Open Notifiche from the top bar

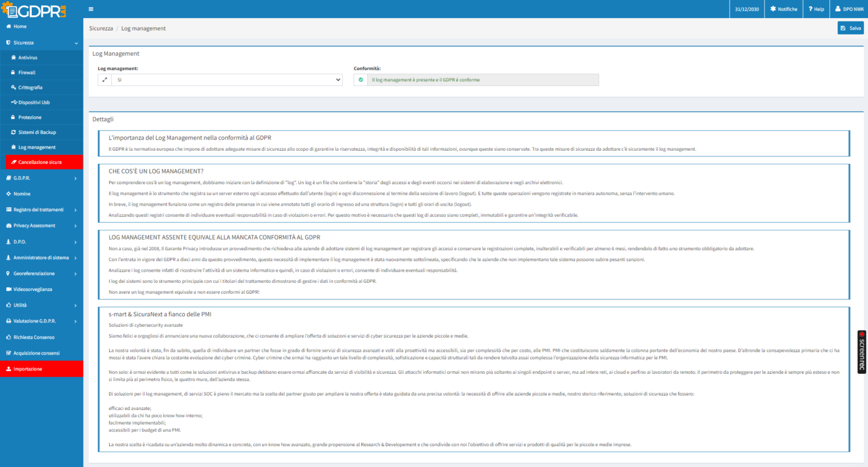tap(783, 8)
